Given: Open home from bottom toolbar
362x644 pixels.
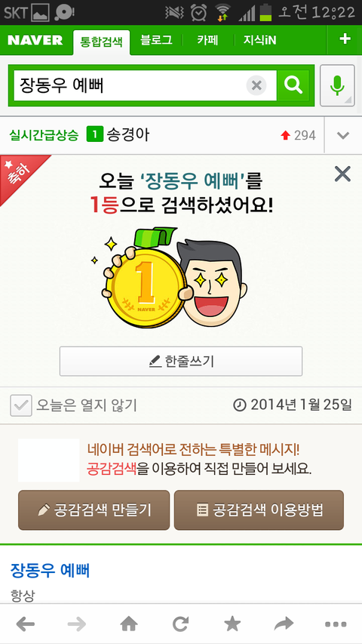Looking at the screenshot, I should click(x=129, y=624).
